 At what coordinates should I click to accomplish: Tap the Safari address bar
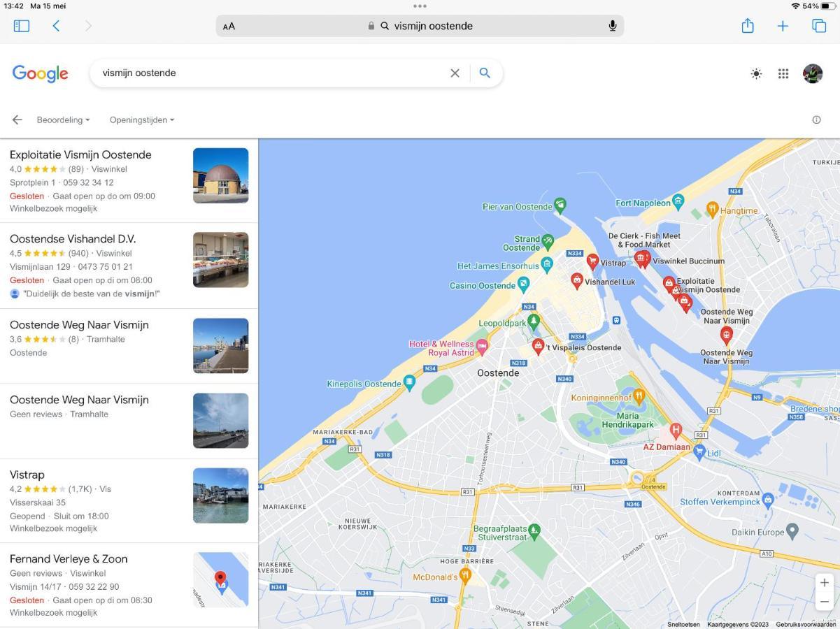click(x=420, y=26)
